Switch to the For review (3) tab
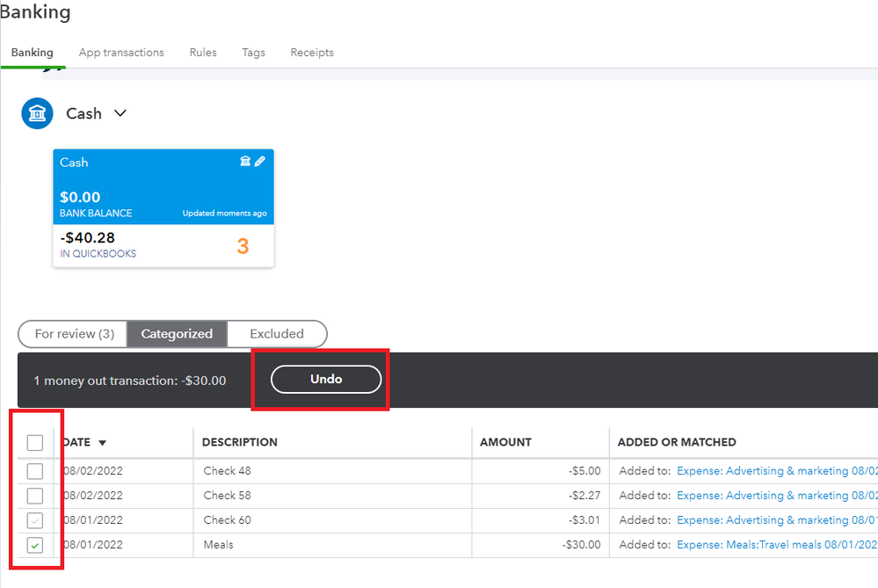This screenshot has width=878, height=588. (x=74, y=334)
